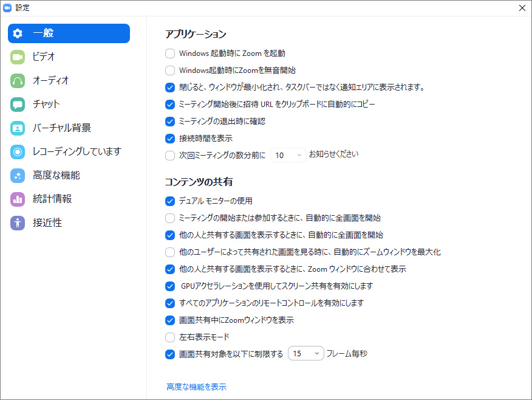The height and width of the screenshot is (400, 532).
Task: Click the virtual background icon
Action: 18,128
